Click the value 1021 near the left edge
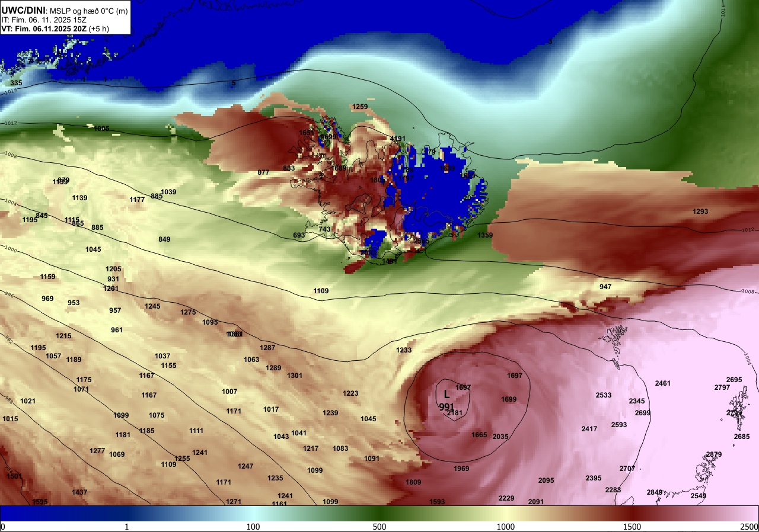 tap(28, 401)
